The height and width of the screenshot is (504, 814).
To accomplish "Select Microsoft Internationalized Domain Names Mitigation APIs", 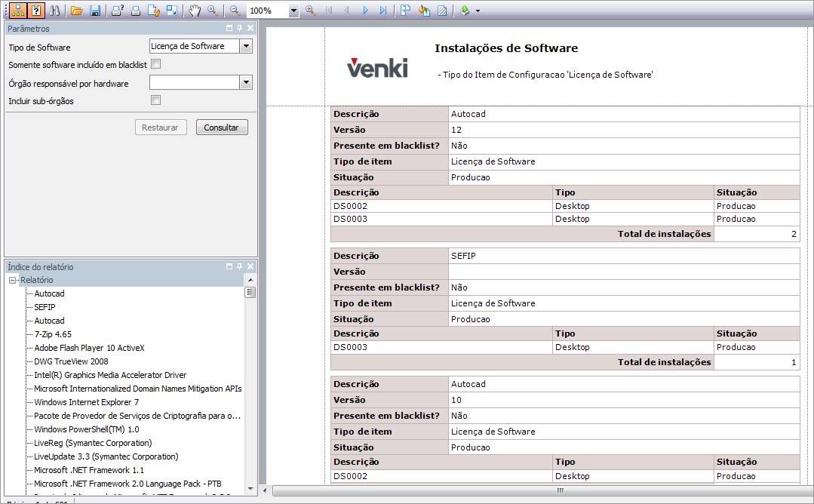I will (x=137, y=389).
